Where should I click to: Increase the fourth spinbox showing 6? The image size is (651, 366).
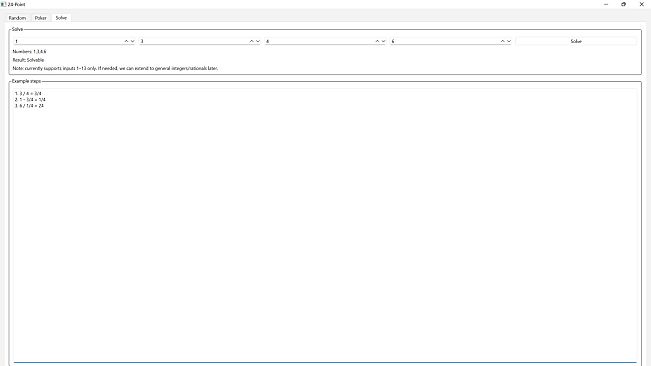(x=502, y=41)
